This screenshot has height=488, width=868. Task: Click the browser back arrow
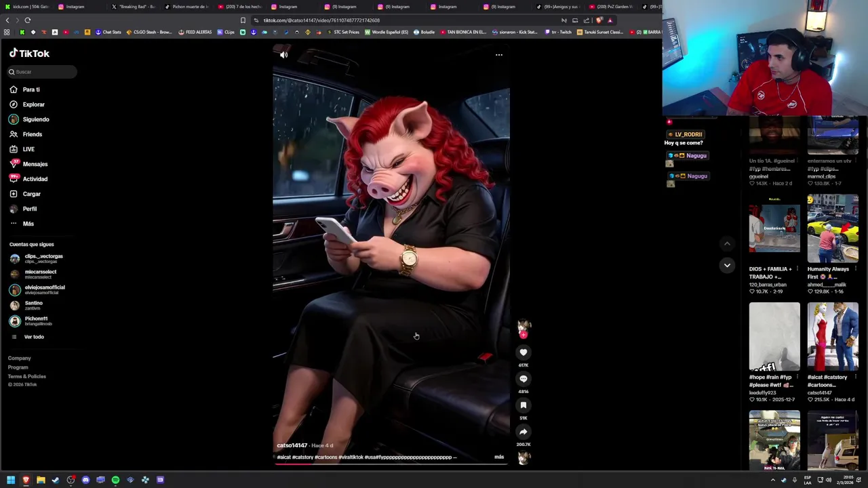coord(7,20)
